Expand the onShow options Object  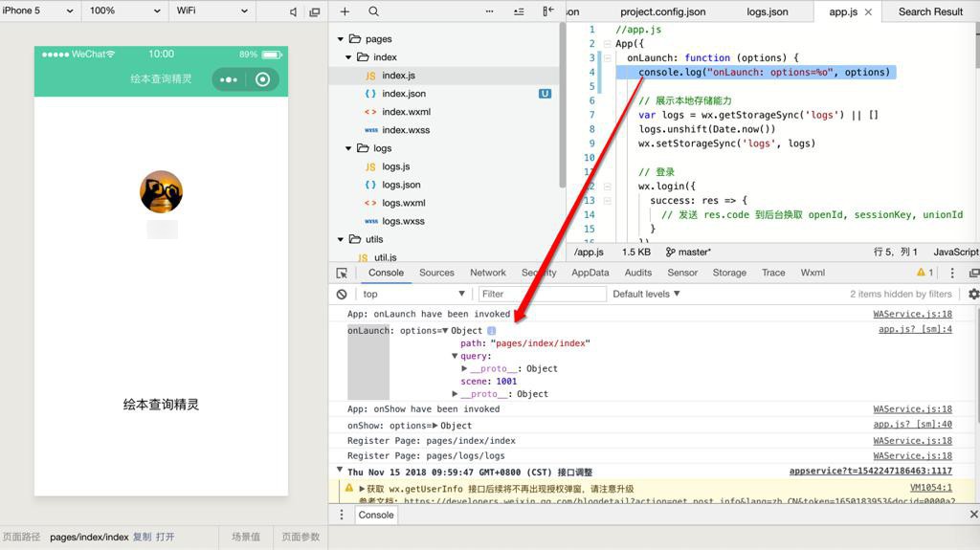pos(435,426)
